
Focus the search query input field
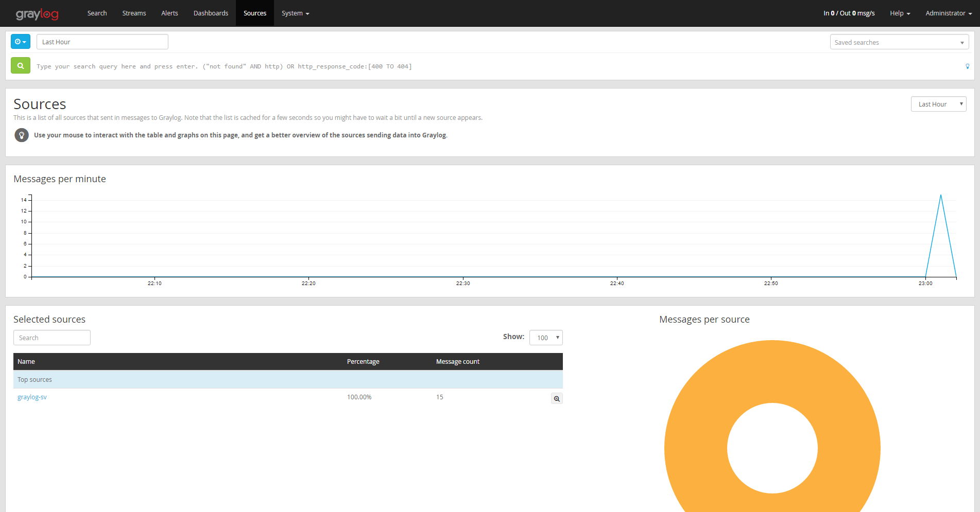point(497,66)
